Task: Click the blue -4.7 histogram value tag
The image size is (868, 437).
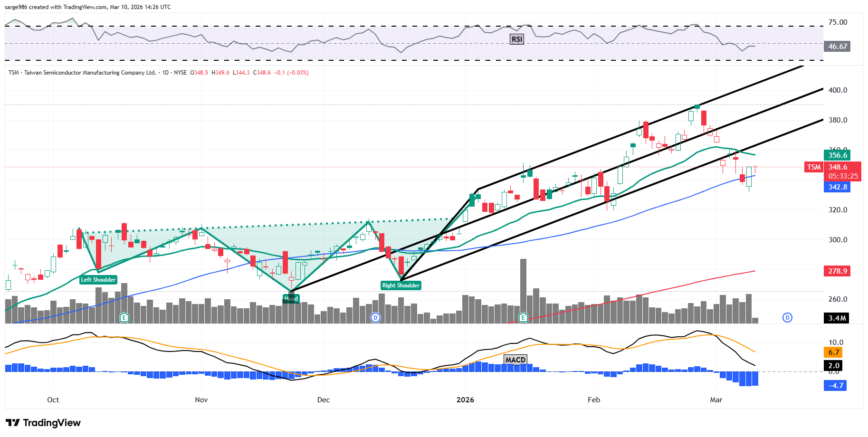Action: 835,386
